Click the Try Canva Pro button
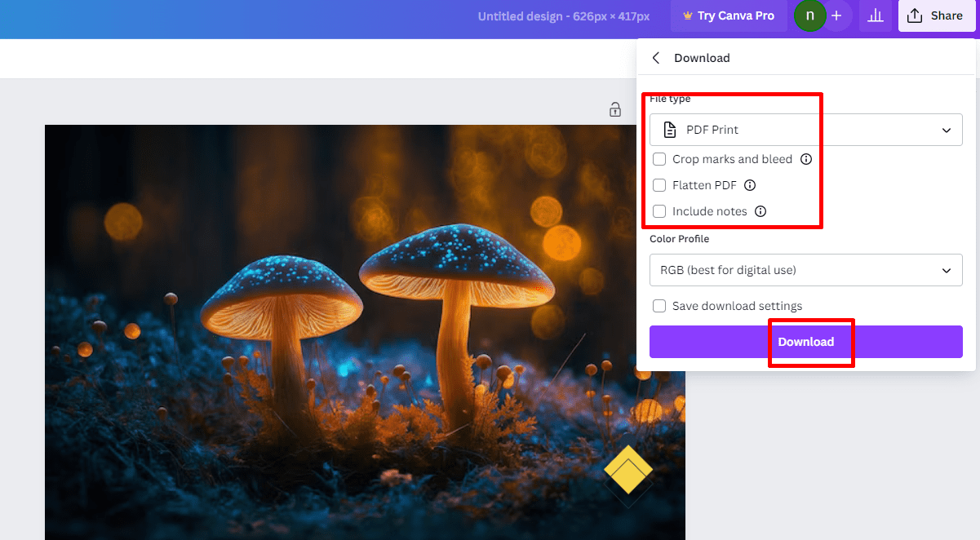The width and height of the screenshot is (980, 540). (729, 15)
